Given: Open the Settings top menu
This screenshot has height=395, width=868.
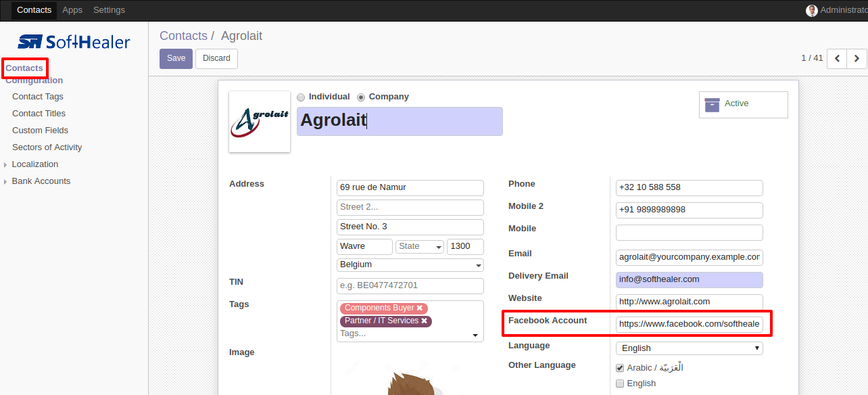Looking at the screenshot, I should tap(109, 10).
